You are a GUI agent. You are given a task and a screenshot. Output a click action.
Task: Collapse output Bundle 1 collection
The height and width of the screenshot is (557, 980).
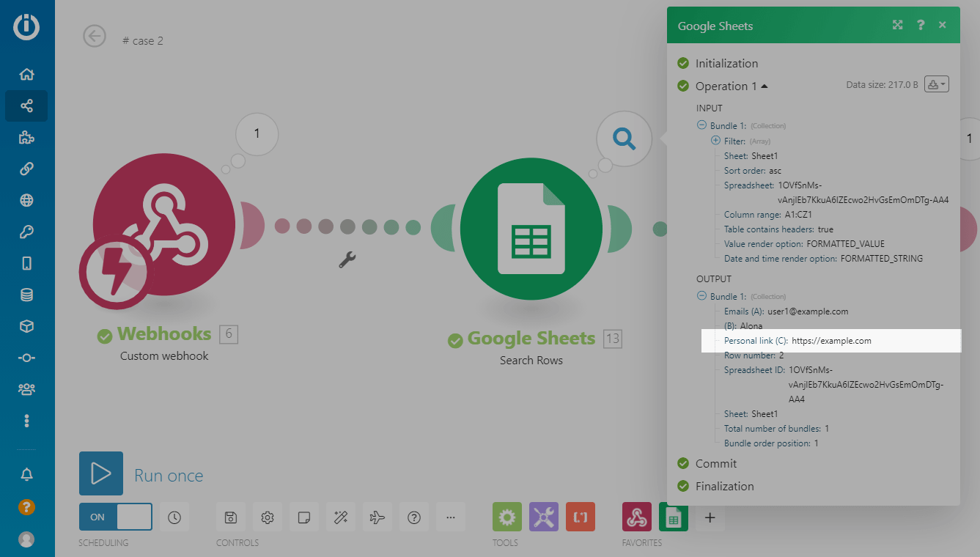coord(701,296)
